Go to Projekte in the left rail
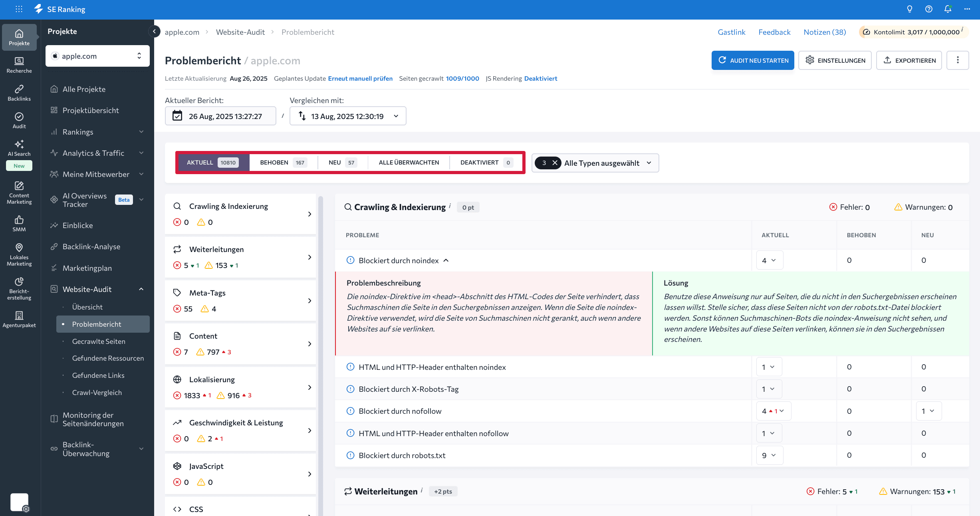The image size is (980, 516). [x=19, y=37]
